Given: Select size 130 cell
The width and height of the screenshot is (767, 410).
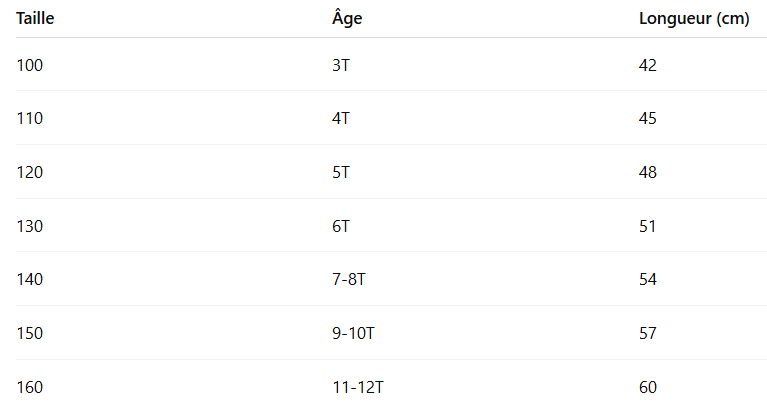Looking at the screenshot, I should coord(30,226).
